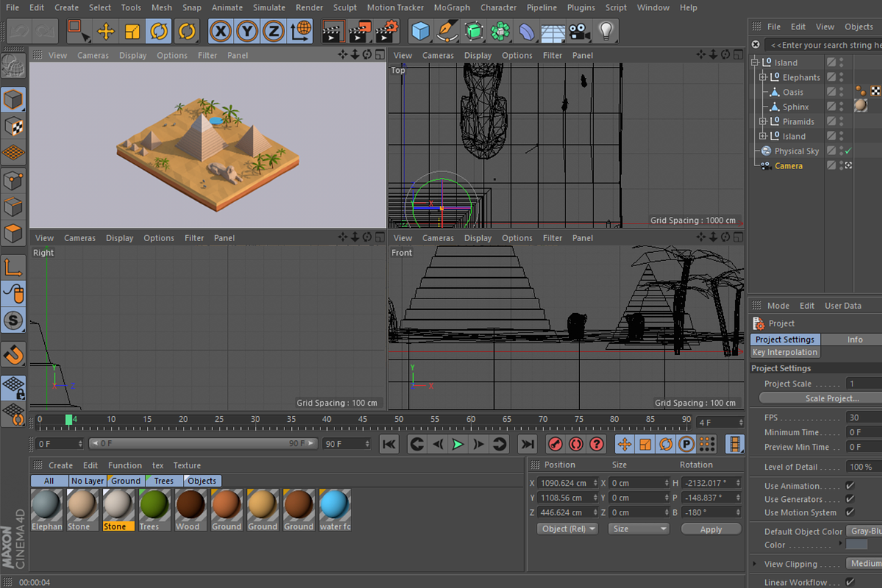Go to end of animation

pos(527,444)
